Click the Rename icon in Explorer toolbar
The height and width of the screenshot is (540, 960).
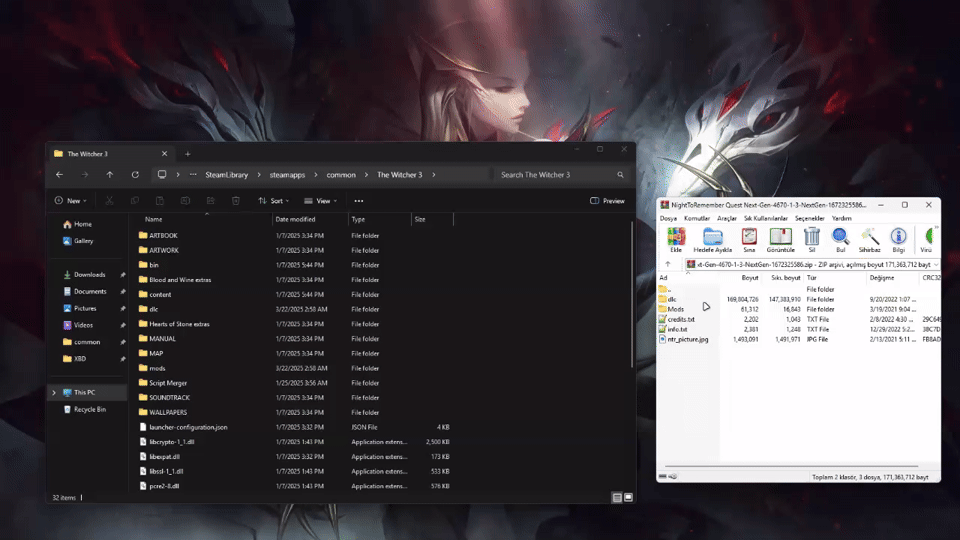(185, 201)
